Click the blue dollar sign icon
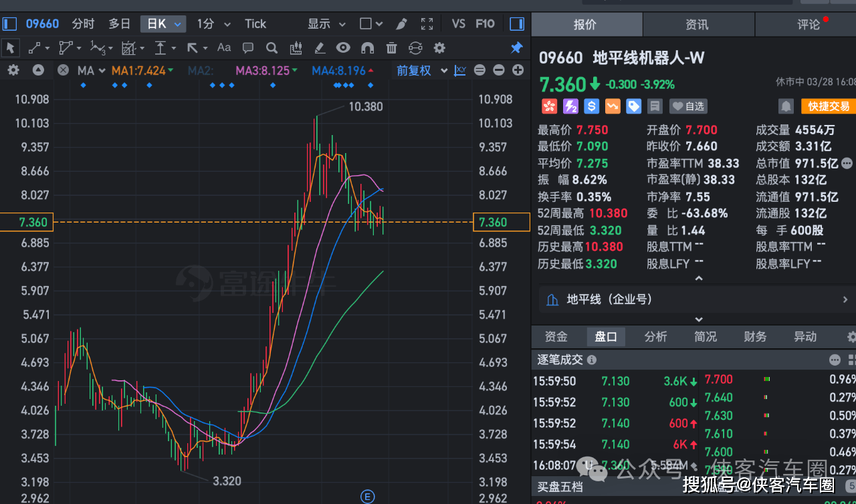 tap(591, 106)
